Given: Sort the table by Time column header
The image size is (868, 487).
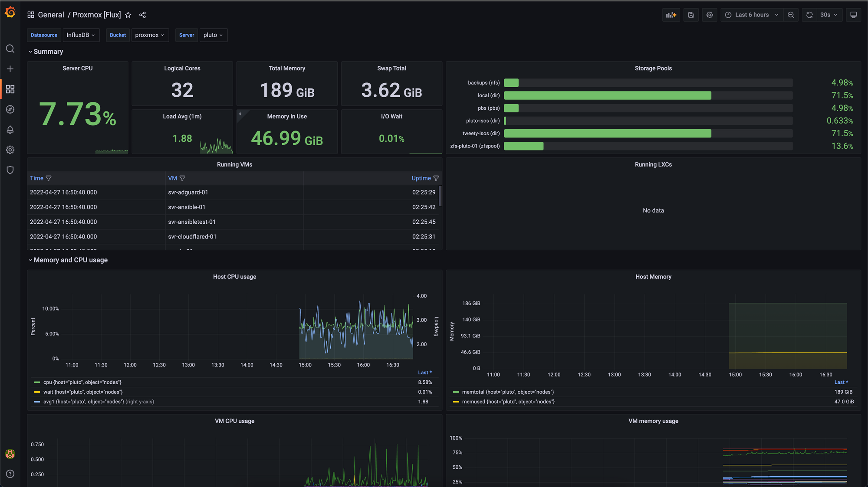Looking at the screenshot, I should pyautogui.click(x=36, y=178).
